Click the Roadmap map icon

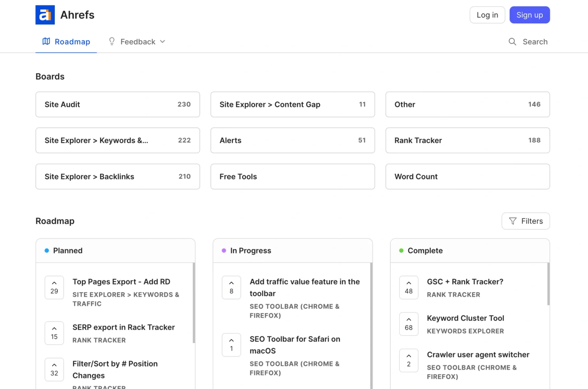tap(46, 41)
